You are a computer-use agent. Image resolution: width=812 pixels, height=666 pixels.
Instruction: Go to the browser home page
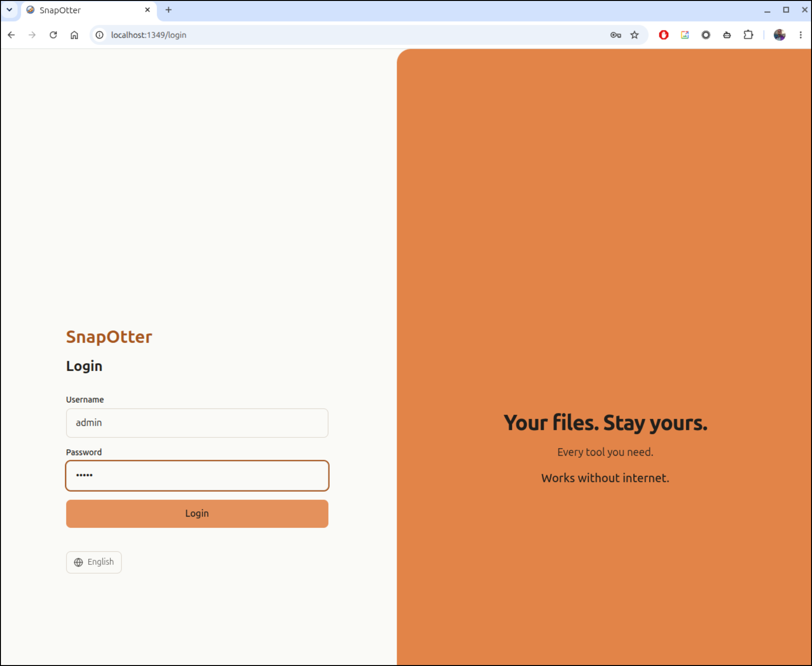[x=74, y=35]
